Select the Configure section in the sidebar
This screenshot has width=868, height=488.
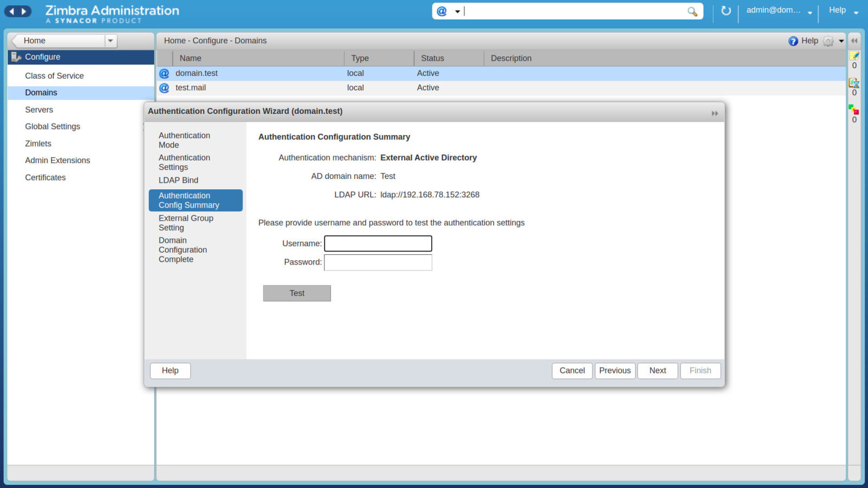pyautogui.click(x=42, y=56)
